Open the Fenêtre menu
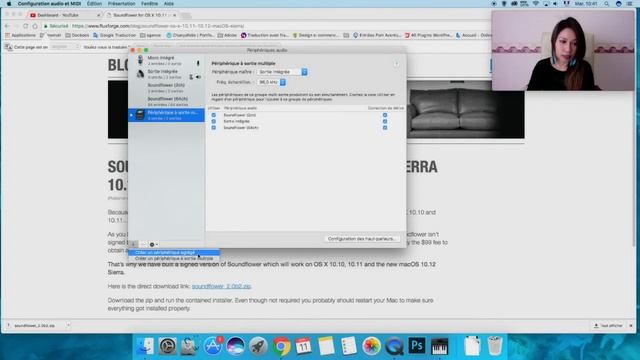Screen dimensions: 640x360 coord(149,4)
